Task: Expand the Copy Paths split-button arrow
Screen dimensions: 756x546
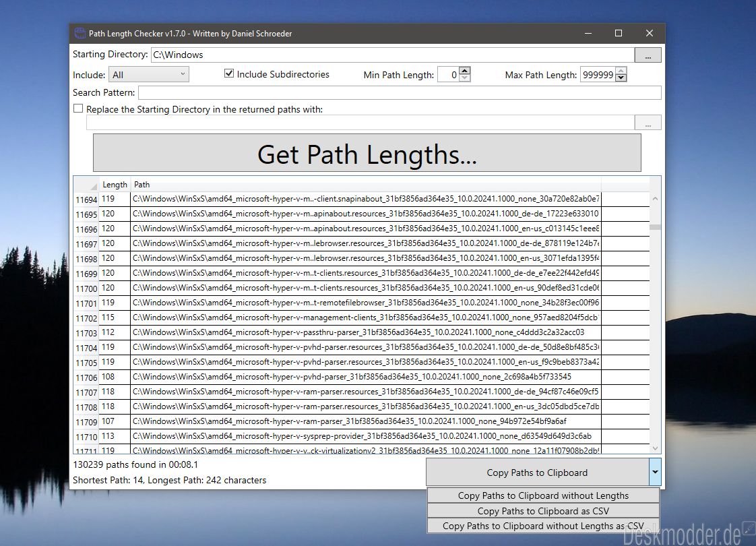Action: [x=655, y=473]
